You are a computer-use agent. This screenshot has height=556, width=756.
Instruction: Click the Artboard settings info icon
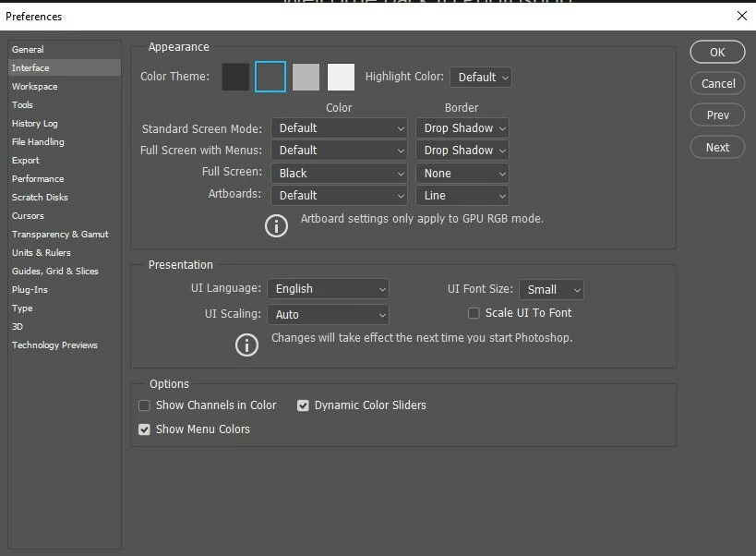(x=276, y=225)
